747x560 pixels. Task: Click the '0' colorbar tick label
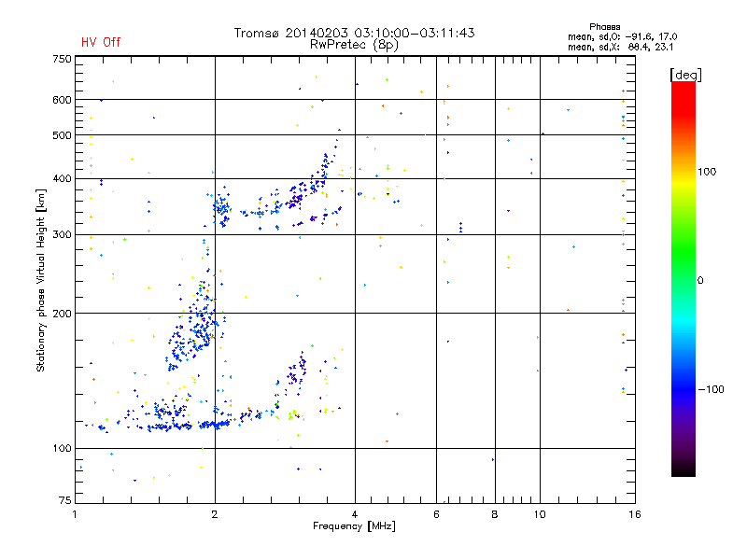pyautogui.click(x=700, y=281)
